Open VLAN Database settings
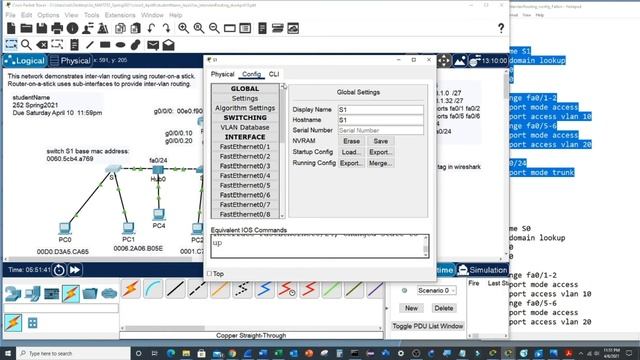Image resolution: width=640 pixels, height=360 pixels. (x=245, y=127)
